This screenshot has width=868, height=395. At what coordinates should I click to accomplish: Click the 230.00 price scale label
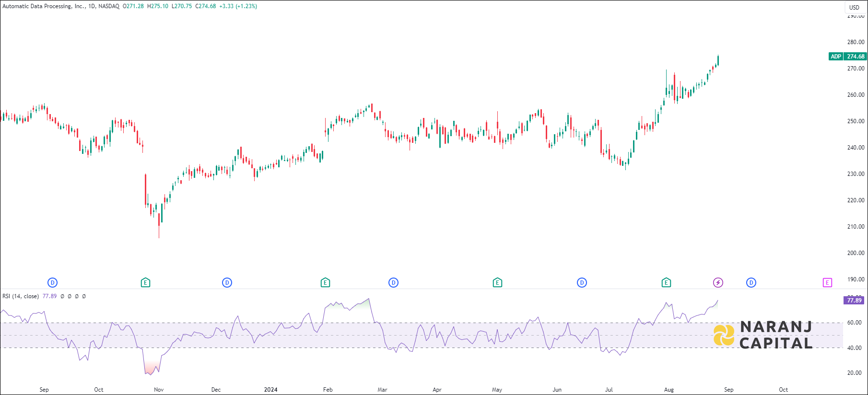(x=856, y=174)
